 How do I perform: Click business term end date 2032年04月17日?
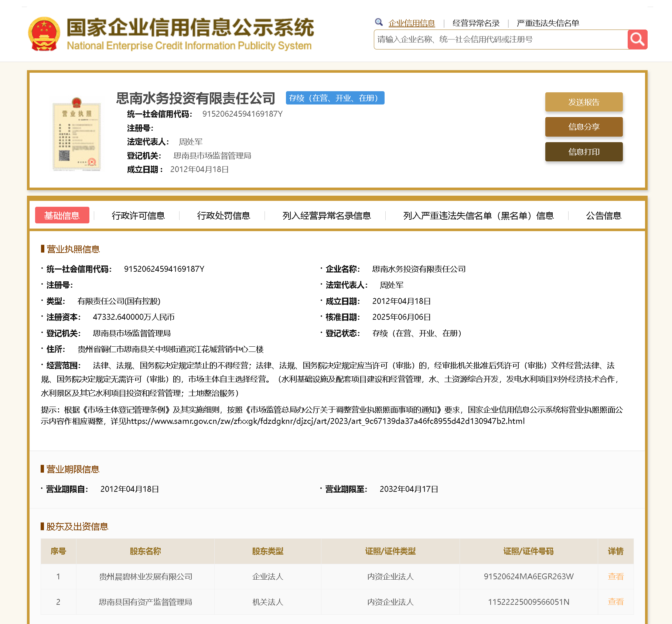[409, 489]
